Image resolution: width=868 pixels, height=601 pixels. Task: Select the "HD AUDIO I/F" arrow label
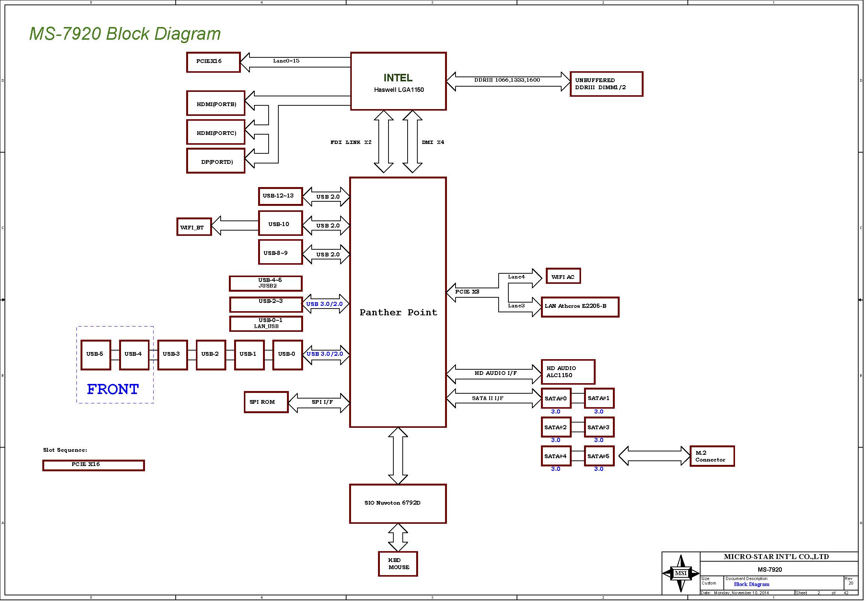[x=496, y=373]
